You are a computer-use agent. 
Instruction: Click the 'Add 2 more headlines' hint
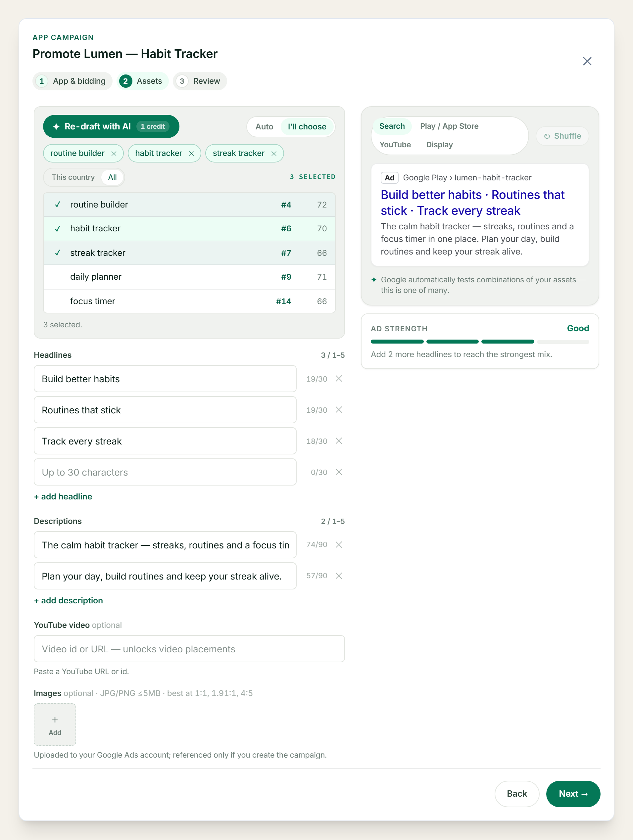click(461, 354)
